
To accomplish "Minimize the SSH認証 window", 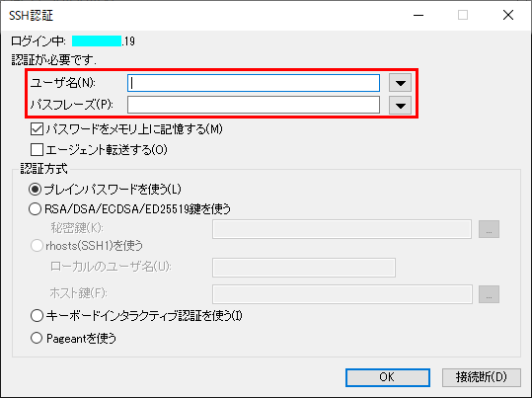I will [x=418, y=15].
